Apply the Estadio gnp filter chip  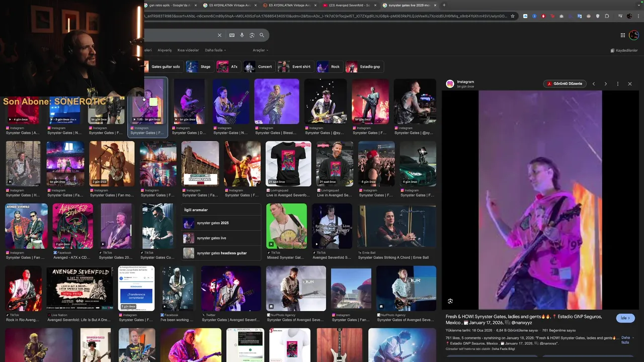pos(364,67)
